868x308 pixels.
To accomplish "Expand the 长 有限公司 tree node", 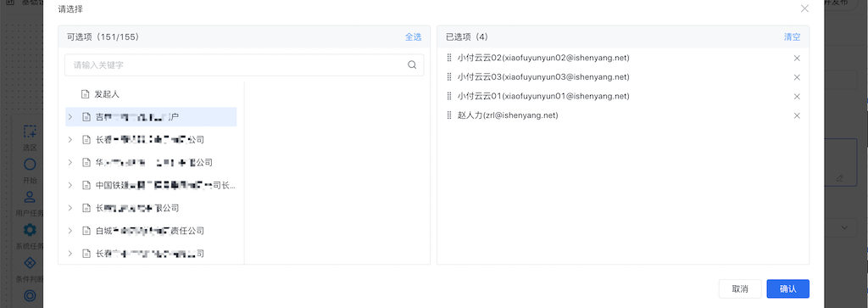I will pos(70,208).
